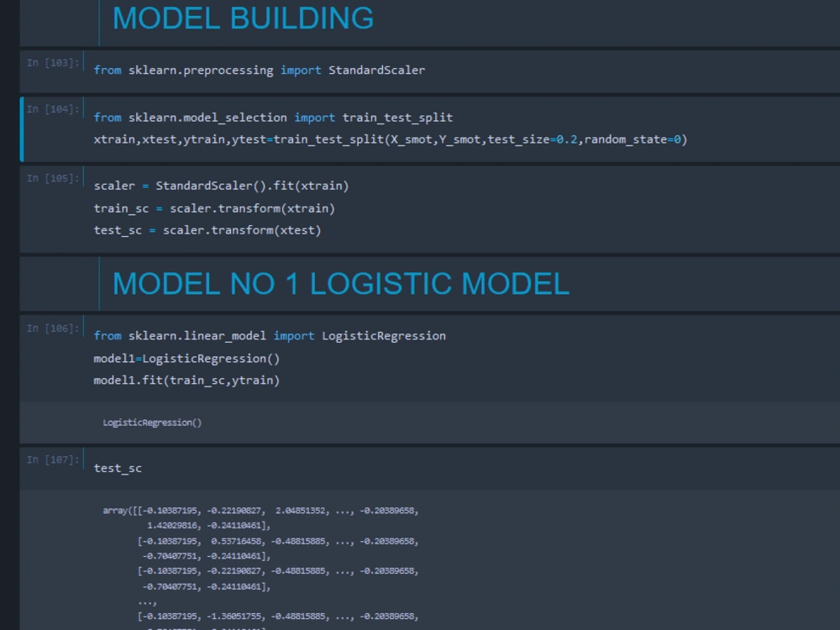Click into the test_sc code cell

coord(117,468)
